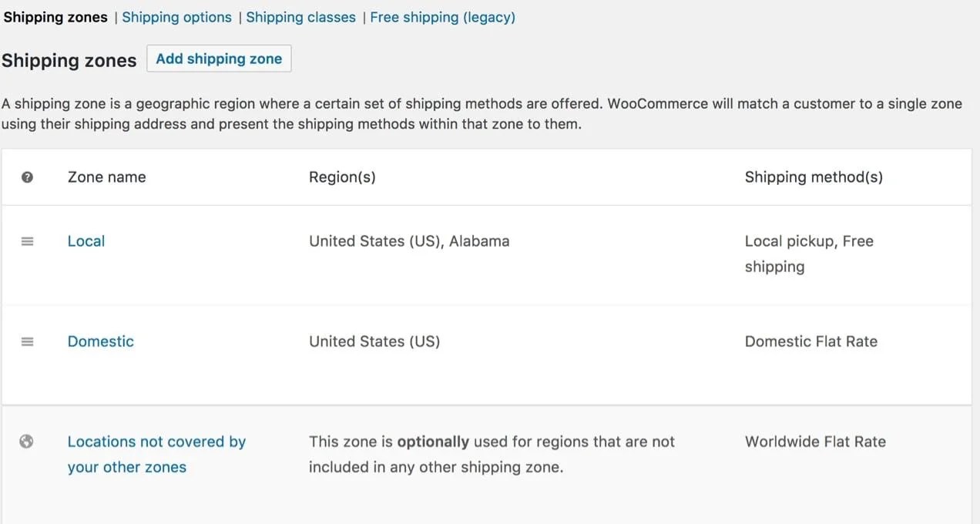This screenshot has width=980, height=524.
Task: Select the Worldwide Flat Rate method text
Action: 815,442
